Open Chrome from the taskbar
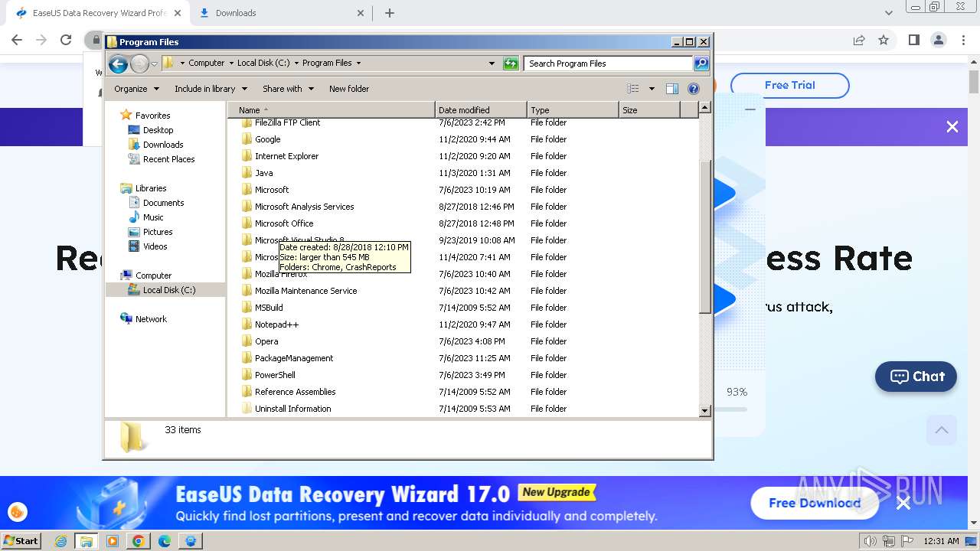The image size is (980, 551). 139,541
